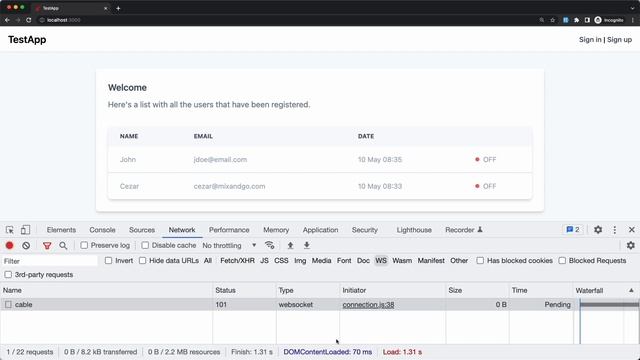Click cezar@mixandgo.com in the table
640x360 pixels.
229,186
